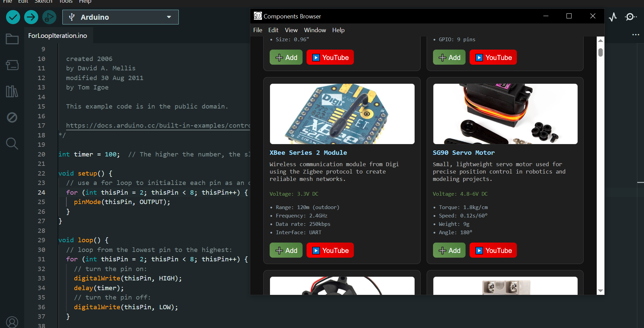Click the user account icon in sidebar
The image size is (644, 328).
click(12, 322)
